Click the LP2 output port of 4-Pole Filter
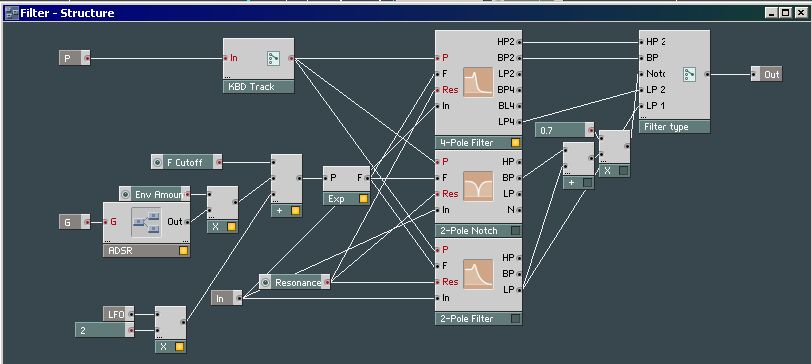Screen dimensions: 812x364 click(x=519, y=74)
